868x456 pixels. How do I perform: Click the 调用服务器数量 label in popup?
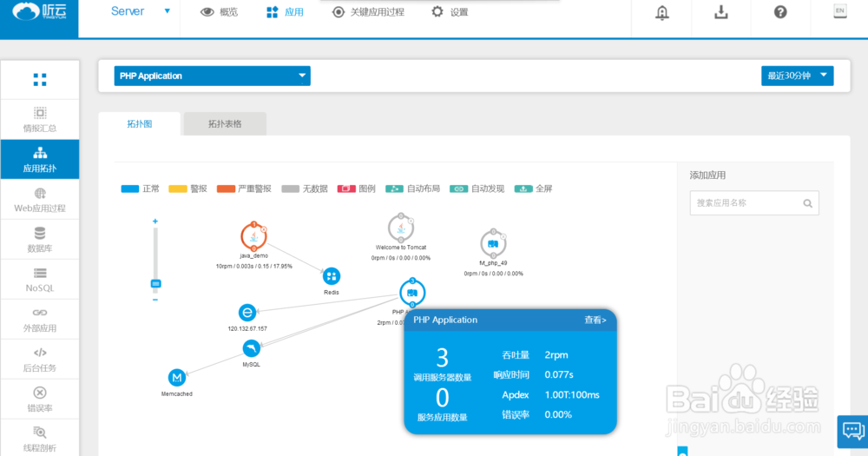pyautogui.click(x=443, y=378)
